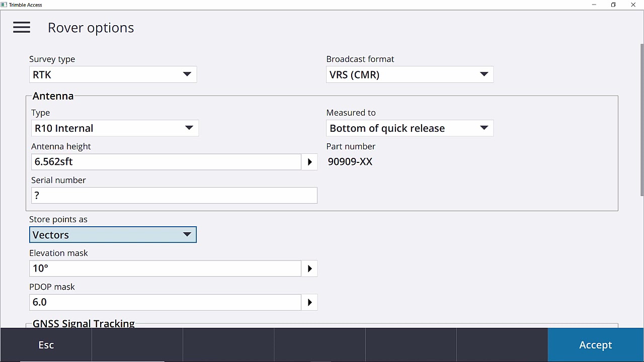Click the vertical scrollbar on the right
644x362 pixels.
pyautogui.click(x=641, y=120)
